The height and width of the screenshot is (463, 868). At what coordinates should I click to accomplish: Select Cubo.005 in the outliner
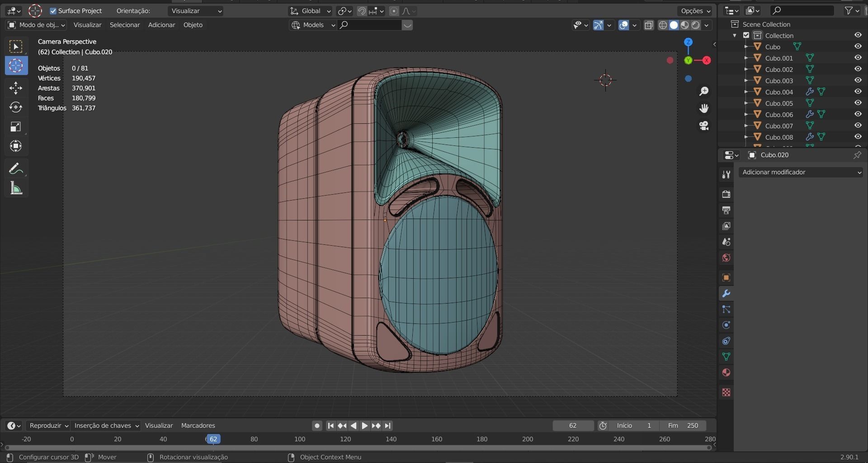pyautogui.click(x=779, y=103)
